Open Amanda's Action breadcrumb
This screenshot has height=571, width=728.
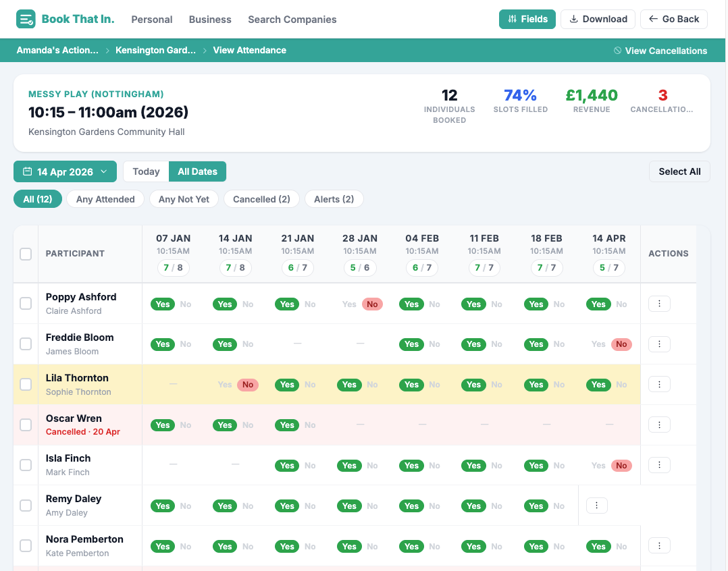tap(57, 50)
